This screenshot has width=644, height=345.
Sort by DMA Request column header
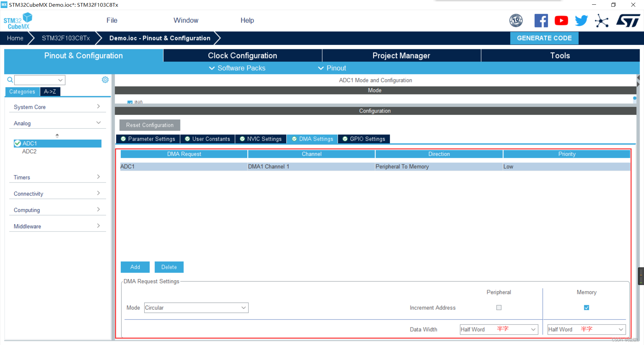coord(184,154)
